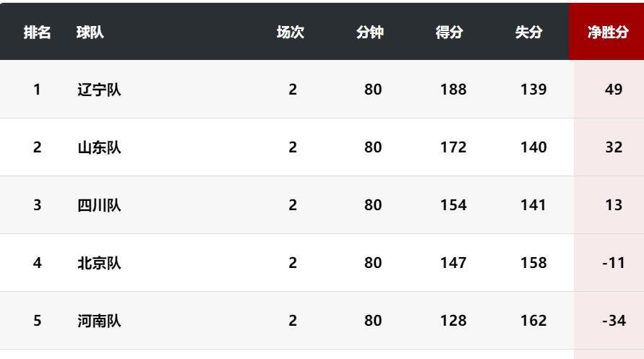Click the 排名 column header
The width and height of the screenshot is (644, 359).
coord(37,32)
